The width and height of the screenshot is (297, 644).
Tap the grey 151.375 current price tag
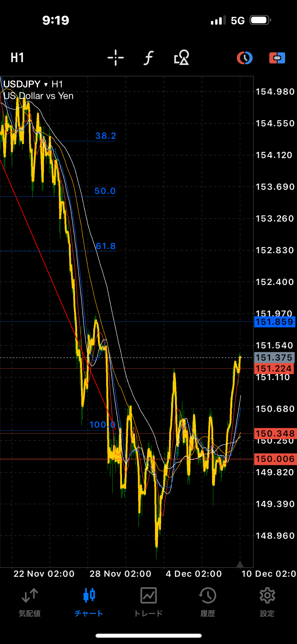coord(274,358)
